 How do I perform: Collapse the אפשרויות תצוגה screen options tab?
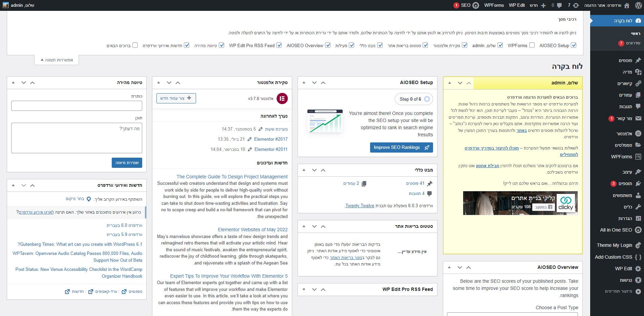tap(57, 60)
